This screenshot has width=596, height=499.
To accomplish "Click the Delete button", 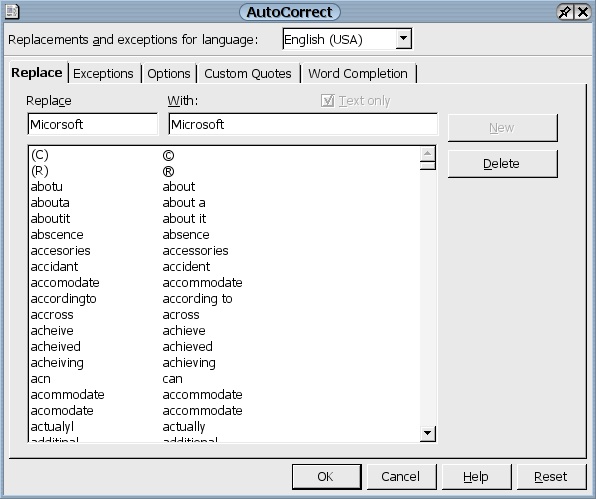I will [x=502, y=164].
